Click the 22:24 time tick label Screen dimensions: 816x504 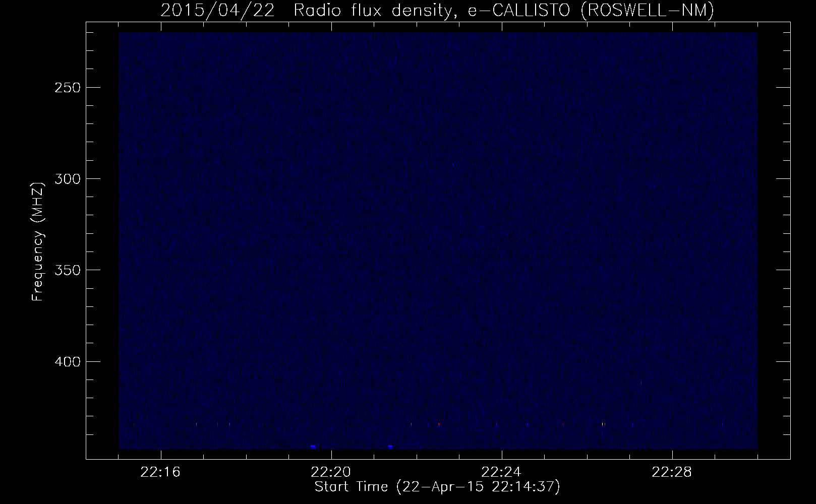pyautogui.click(x=502, y=472)
